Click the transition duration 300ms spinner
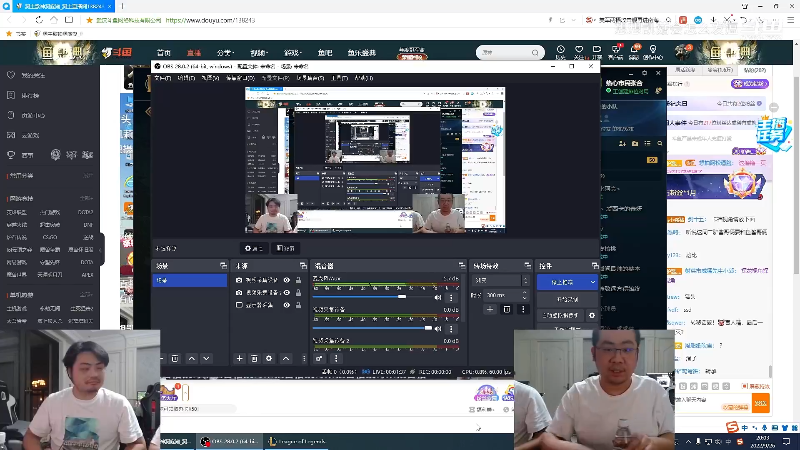The width and height of the screenshot is (800, 450). [506, 295]
